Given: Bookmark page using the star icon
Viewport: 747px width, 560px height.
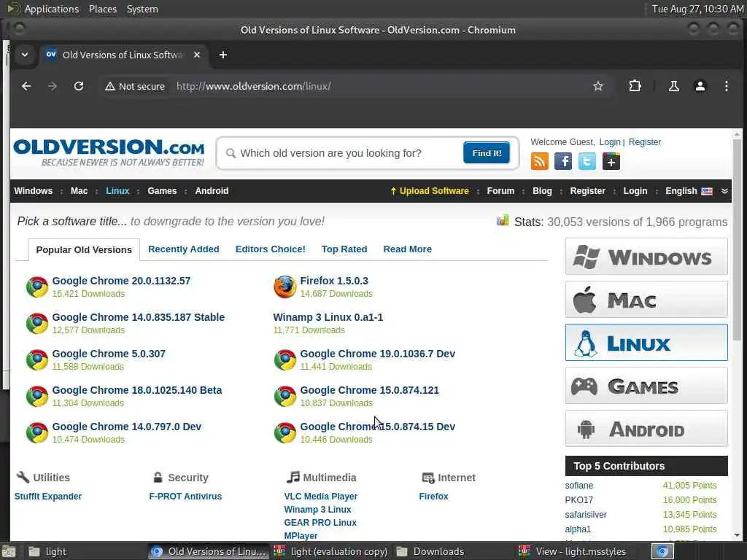Looking at the screenshot, I should point(598,86).
